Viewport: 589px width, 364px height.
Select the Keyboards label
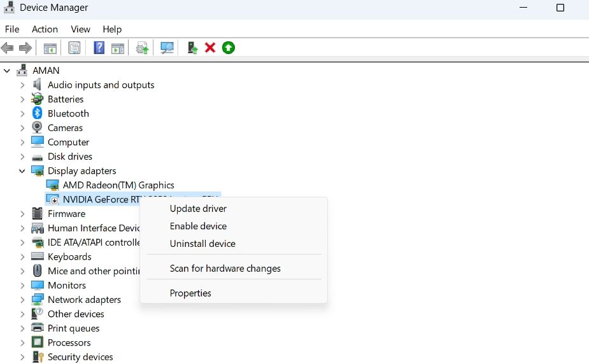(x=69, y=256)
